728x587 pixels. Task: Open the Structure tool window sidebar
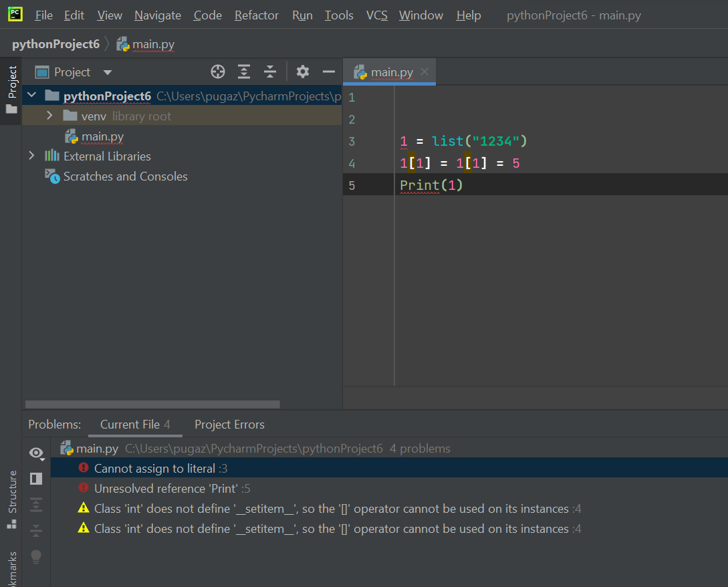[x=12, y=499]
